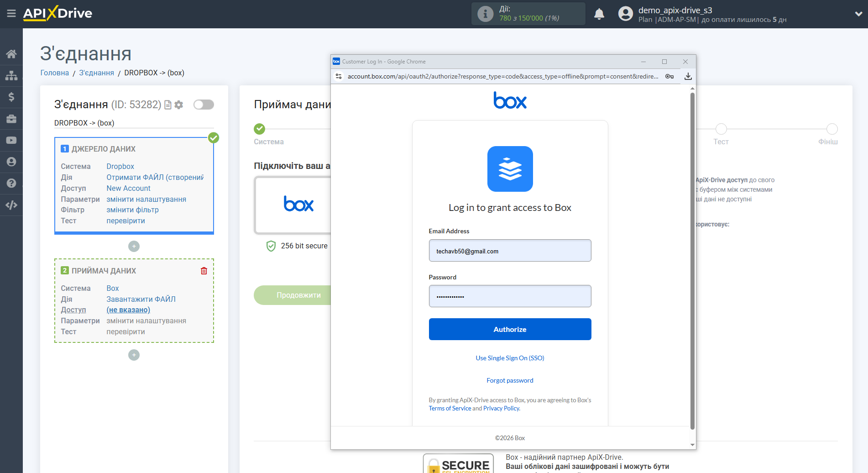Open the YouTube video icon in sidebar
The height and width of the screenshot is (473, 868).
click(11, 140)
